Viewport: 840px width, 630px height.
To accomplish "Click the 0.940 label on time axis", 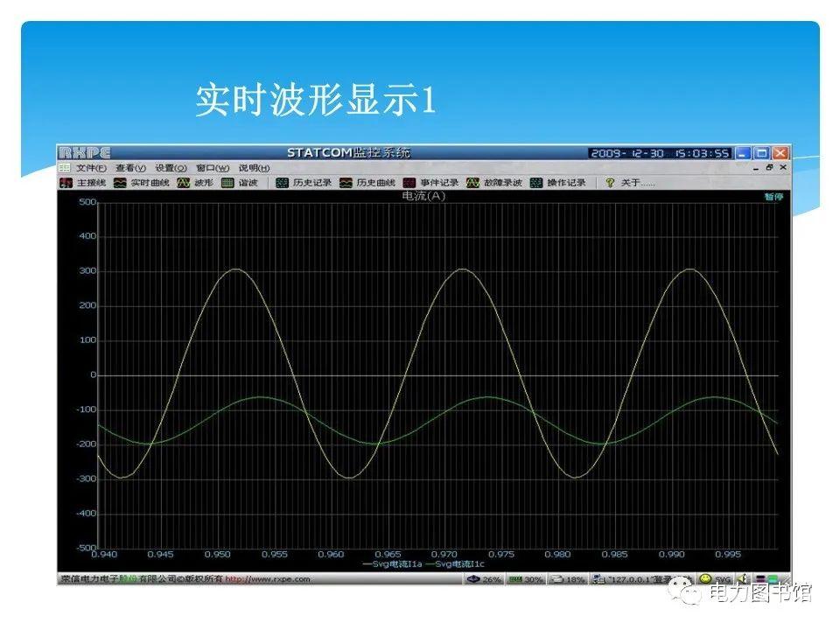I will pyautogui.click(x=104, y=555).
